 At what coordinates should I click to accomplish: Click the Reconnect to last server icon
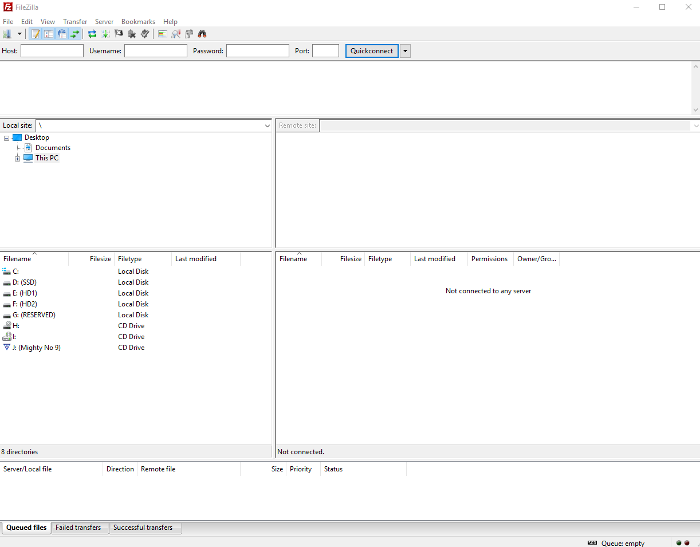(145, 34)
